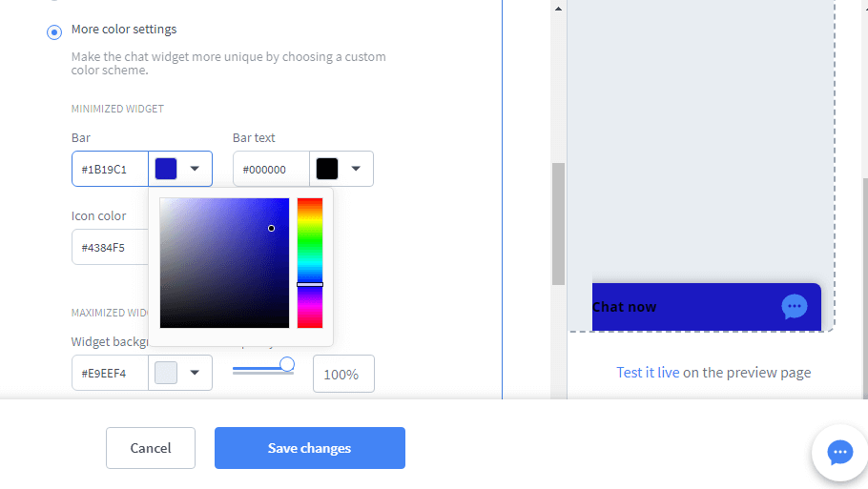Viewport: 868px width, 489px height.
Task: Click the rainbow hue strip
Action: pos(310,263)
